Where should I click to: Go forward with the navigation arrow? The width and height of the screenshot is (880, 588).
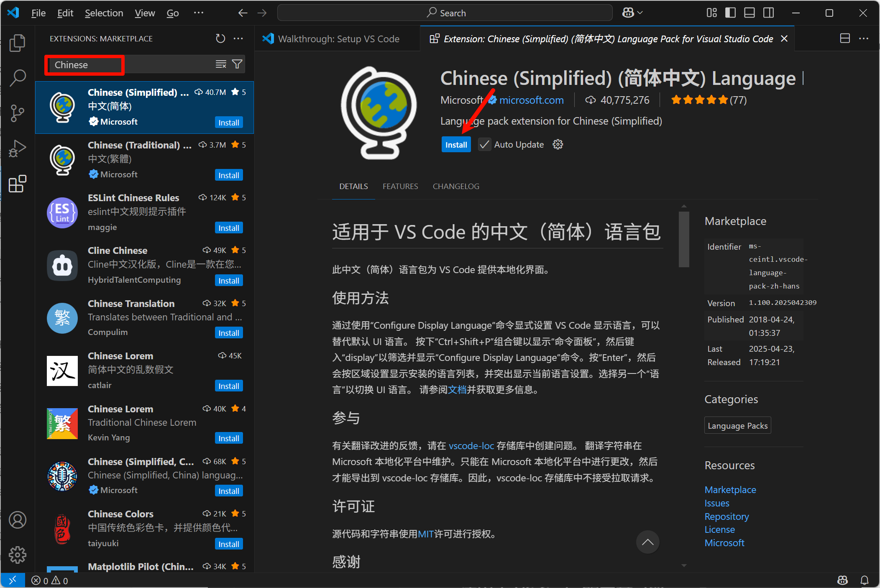pyautogui.click(x=262, y=13)
